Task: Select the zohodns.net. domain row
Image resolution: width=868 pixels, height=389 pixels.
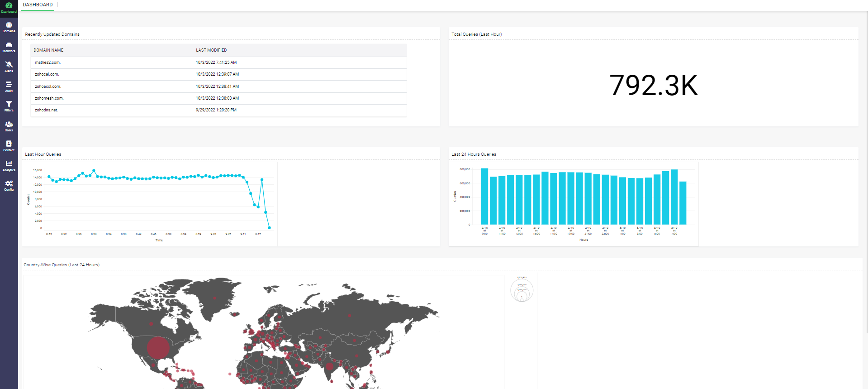Action: point(46,110)
